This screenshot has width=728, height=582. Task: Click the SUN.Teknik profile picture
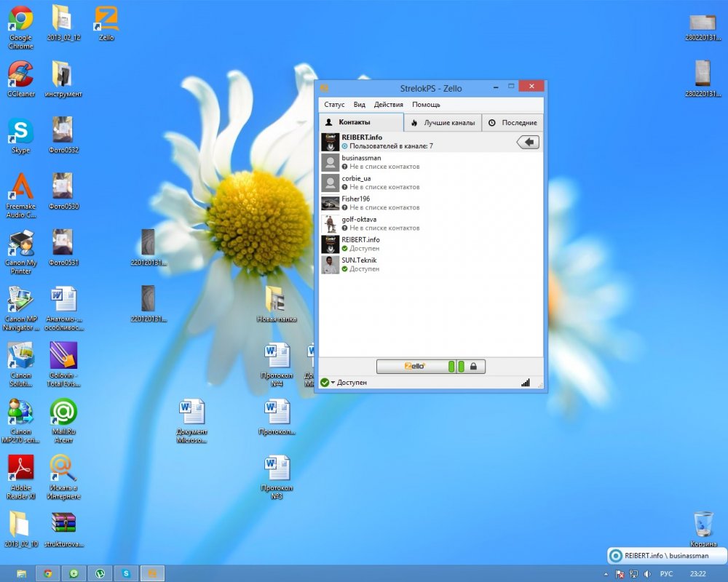(331, 264)
